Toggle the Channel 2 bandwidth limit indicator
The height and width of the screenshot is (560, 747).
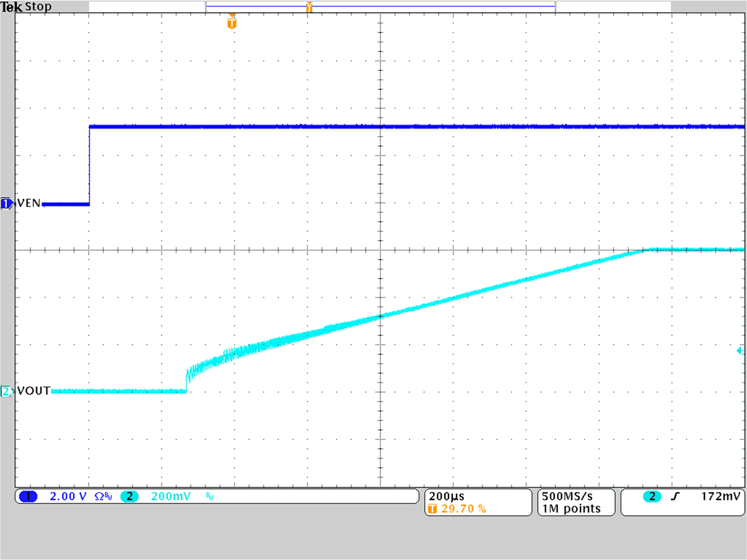(x=208, y=496)
